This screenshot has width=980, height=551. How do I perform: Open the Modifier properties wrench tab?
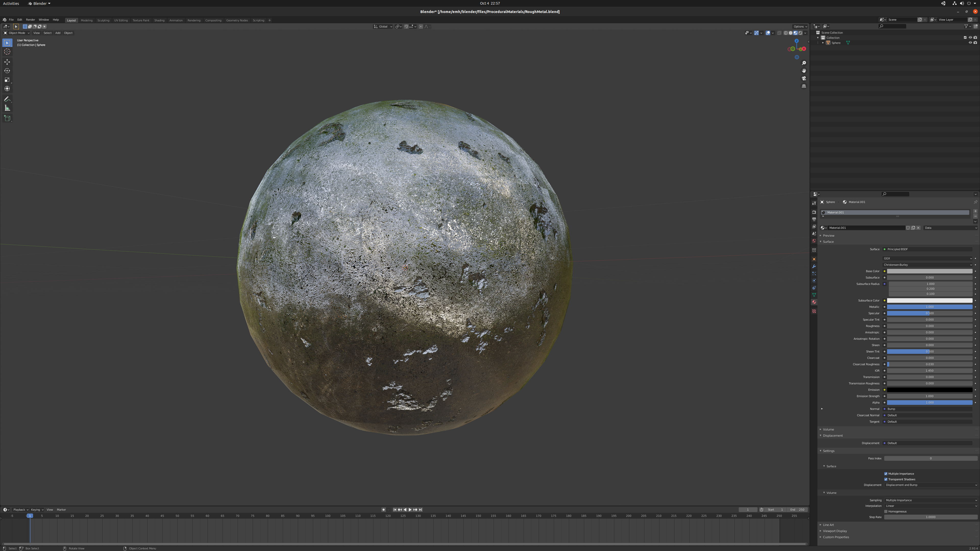click(814, 267)
